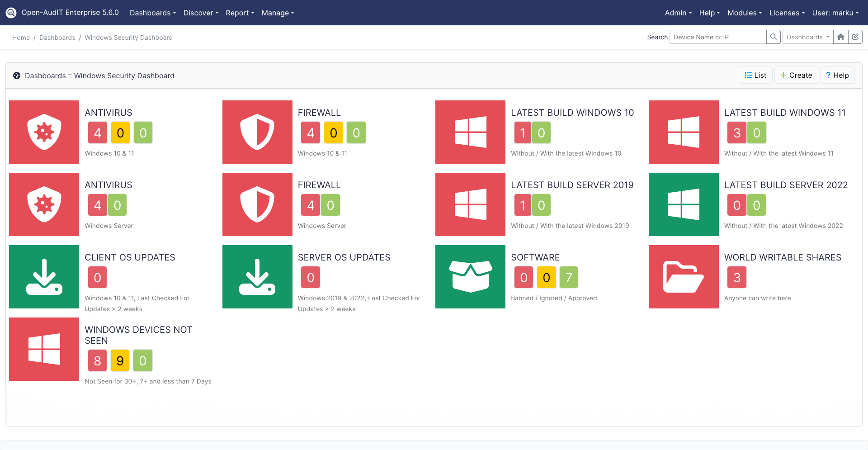Expand the Dashboards selector next to the search field
The width and height of the screenshot is (868, 450).
(807, 37)
